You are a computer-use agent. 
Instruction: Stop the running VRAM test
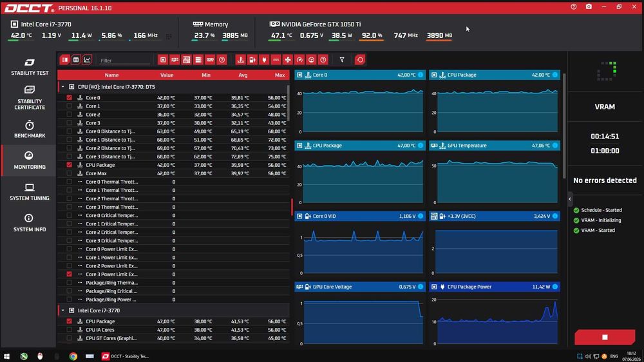coord(605,337)
